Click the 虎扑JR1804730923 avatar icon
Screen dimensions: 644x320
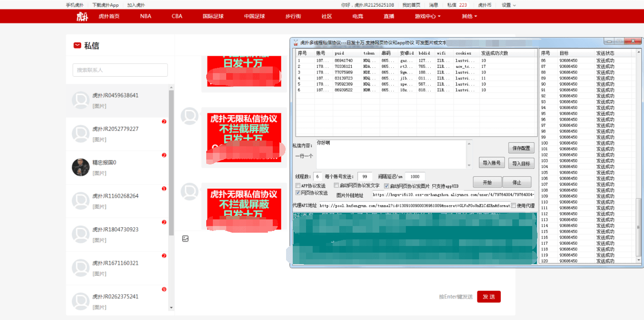tap(81, 234)
